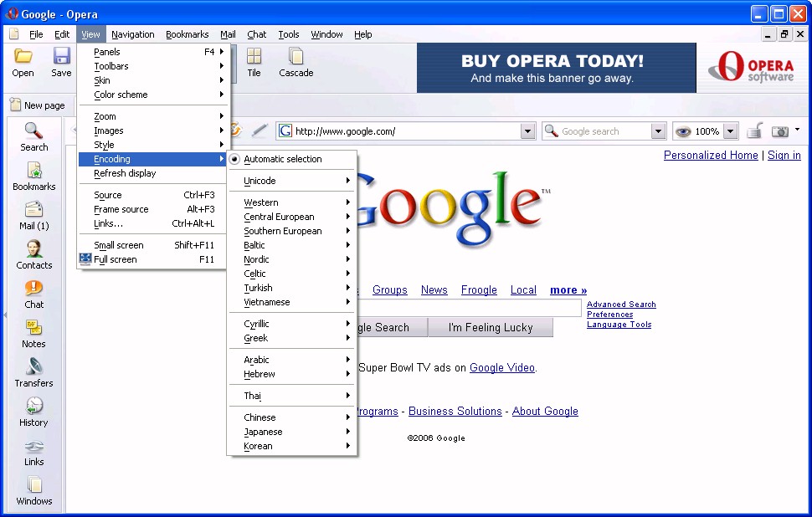Image resolution: width=812 pixels, height=517 pixels.
Task: Follow the Sign in link
Action: tap(784, 156)
